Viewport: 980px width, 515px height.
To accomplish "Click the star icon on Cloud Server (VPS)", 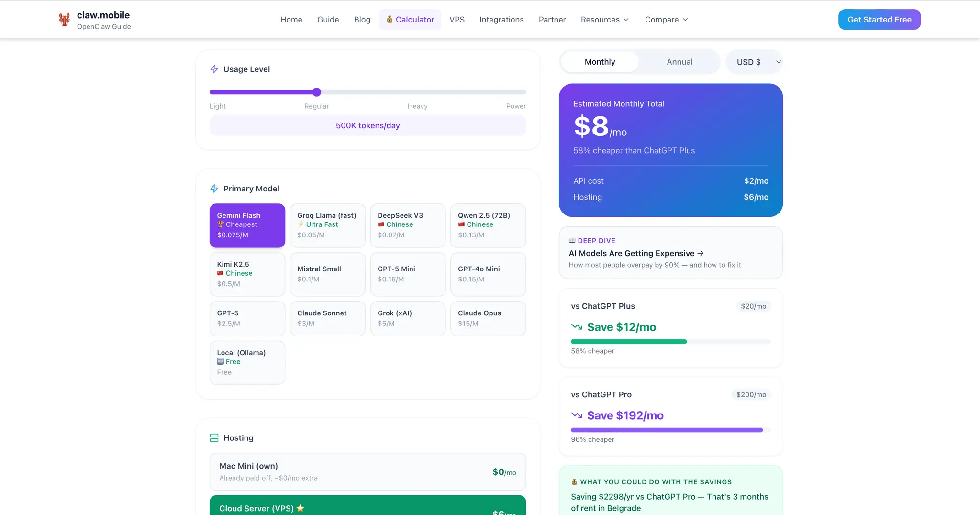I will point(301,508).
